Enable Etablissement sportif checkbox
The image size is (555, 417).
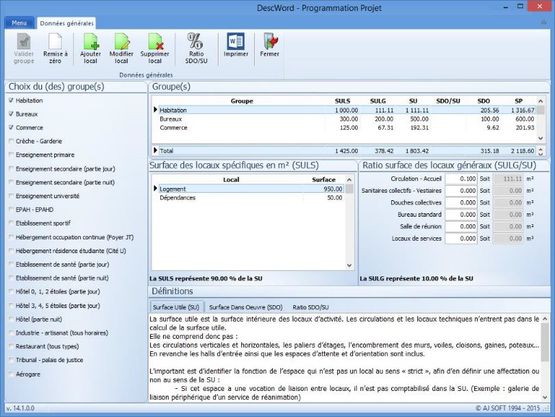coord(11,223)
